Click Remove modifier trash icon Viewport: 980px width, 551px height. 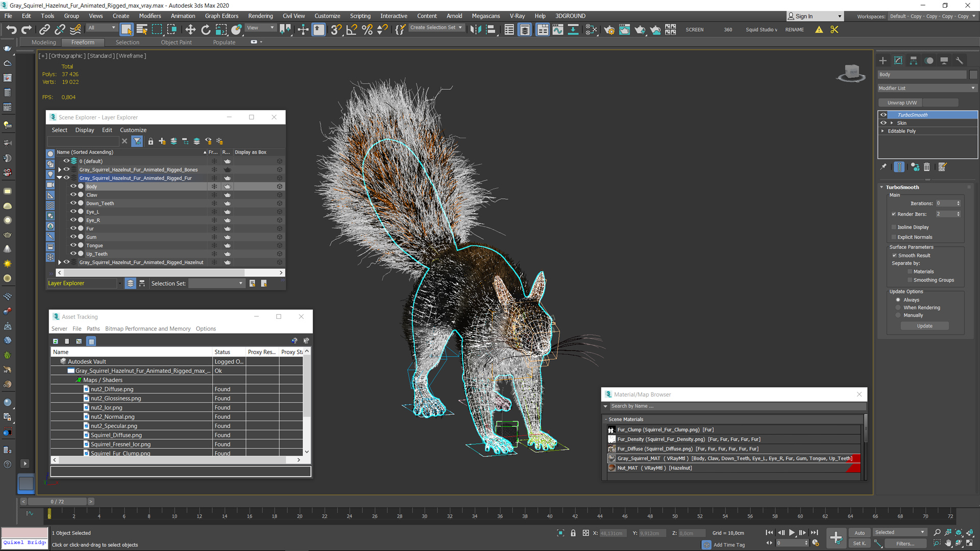(x=927, y=167)
